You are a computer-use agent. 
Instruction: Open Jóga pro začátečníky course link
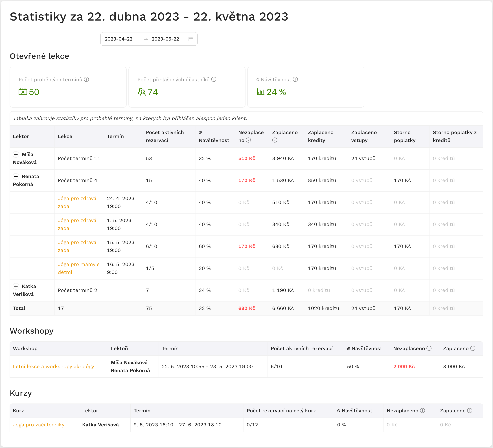click(39, 425)
